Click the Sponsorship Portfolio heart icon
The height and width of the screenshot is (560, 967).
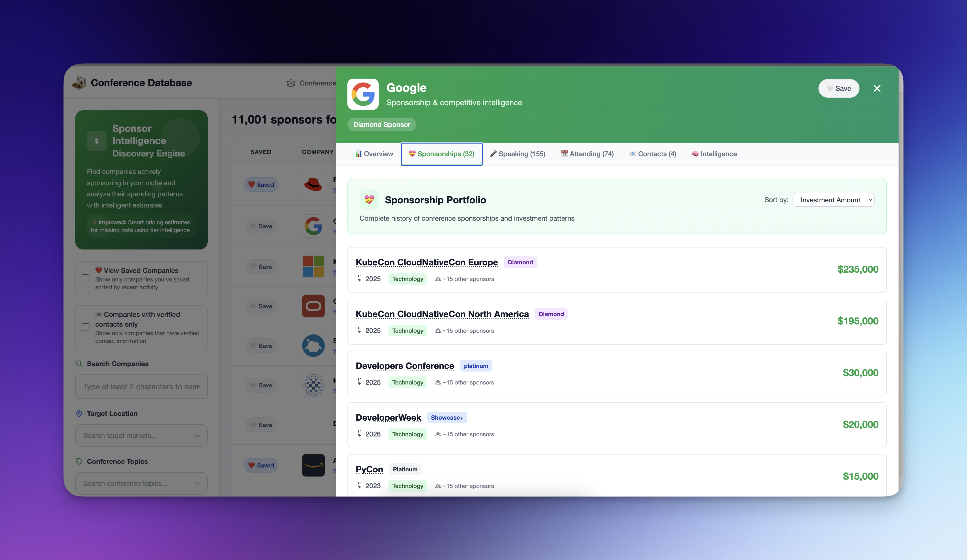coord(369,200)
